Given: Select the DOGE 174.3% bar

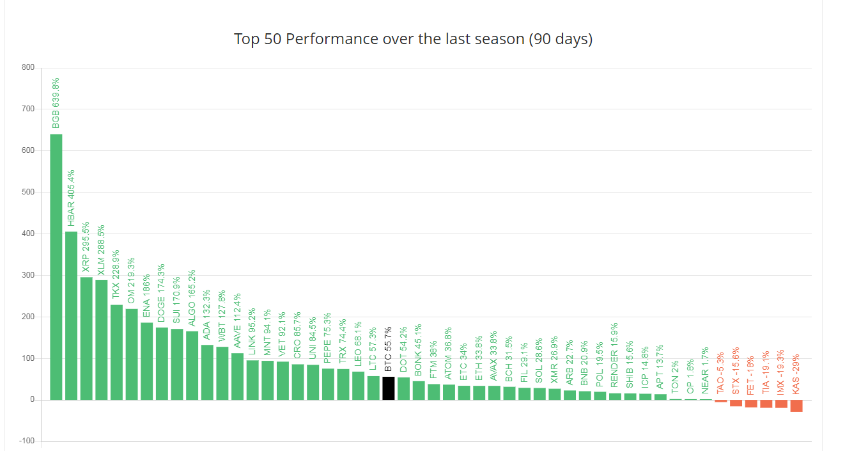Looking at the screenshot, I should (x=162, y=363).
